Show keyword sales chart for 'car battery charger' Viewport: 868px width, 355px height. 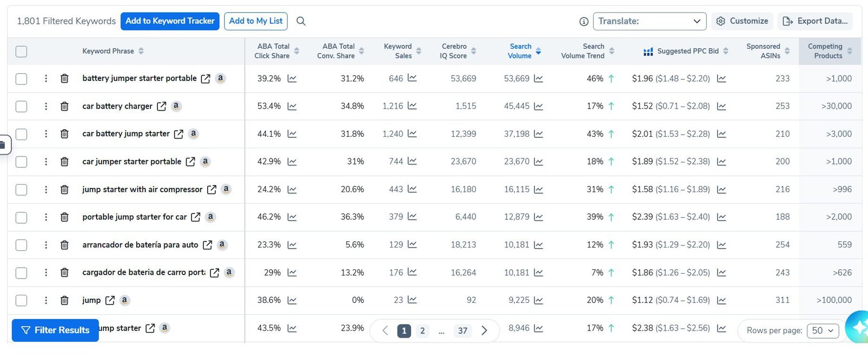tap(412, 106)
